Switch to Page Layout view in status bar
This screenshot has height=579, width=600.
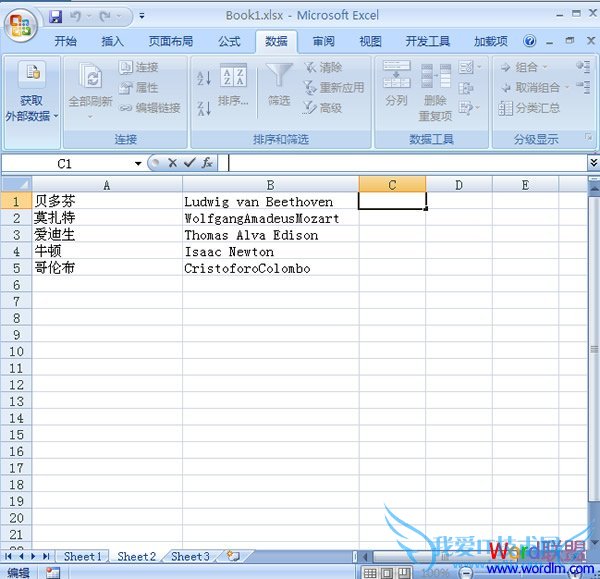point(387,573)
